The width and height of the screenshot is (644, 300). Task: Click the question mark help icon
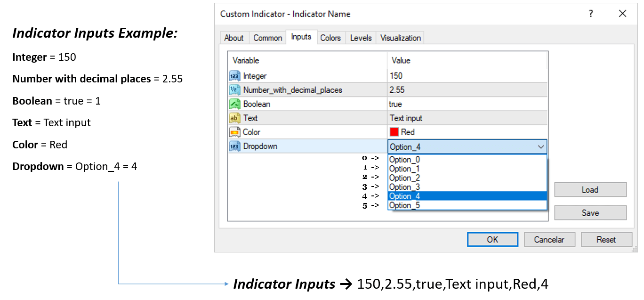(590, 14)
